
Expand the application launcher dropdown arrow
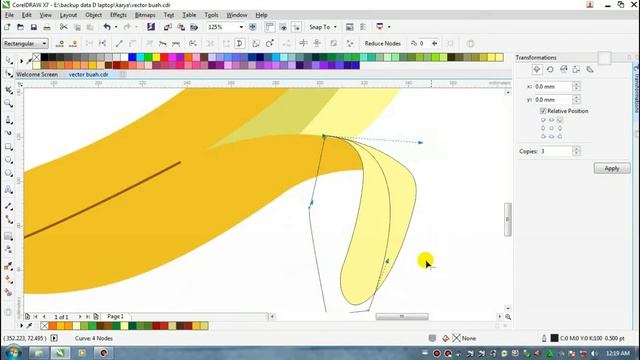pos(389,27)
